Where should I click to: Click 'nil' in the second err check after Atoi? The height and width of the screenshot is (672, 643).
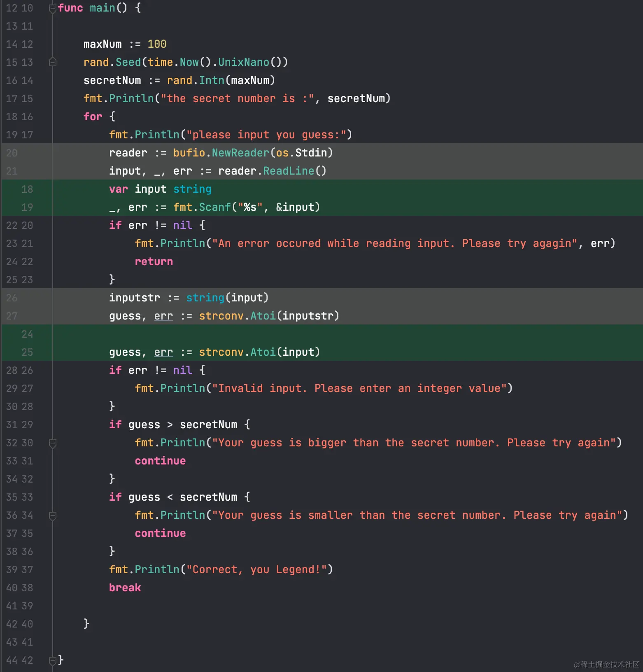[183, 370]
